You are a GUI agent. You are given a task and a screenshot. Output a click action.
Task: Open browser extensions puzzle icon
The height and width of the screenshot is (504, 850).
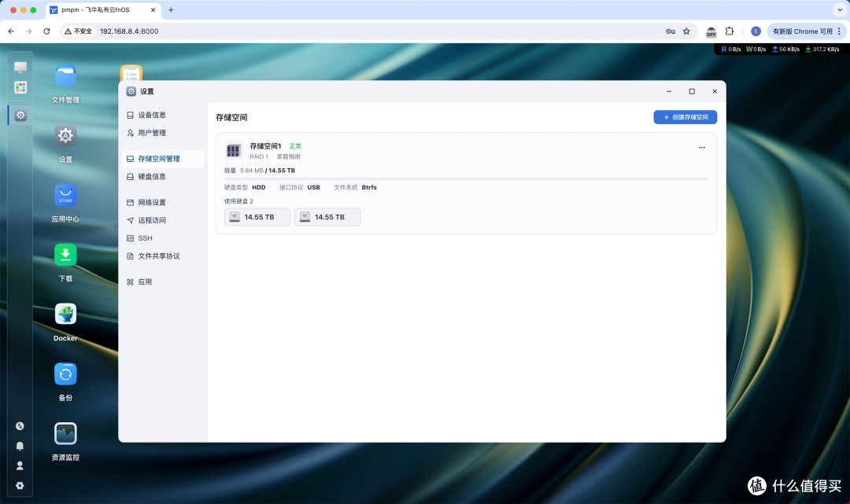(730, 31)
